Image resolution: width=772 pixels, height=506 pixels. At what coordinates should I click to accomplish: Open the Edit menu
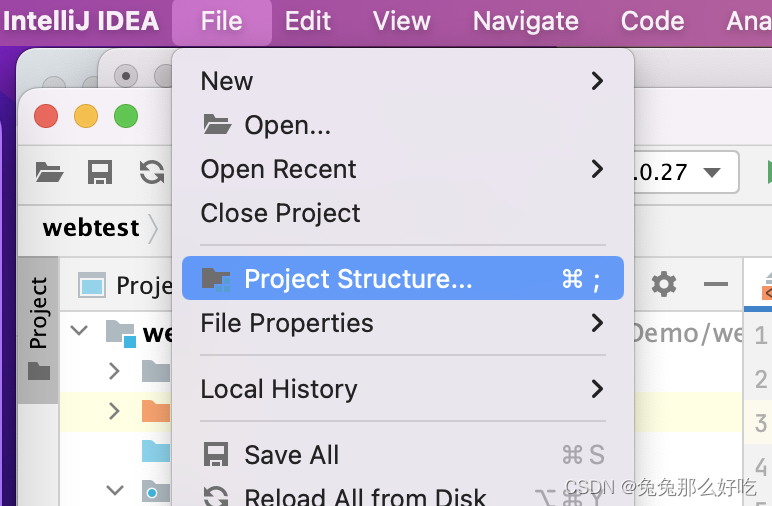click(308, 22)
